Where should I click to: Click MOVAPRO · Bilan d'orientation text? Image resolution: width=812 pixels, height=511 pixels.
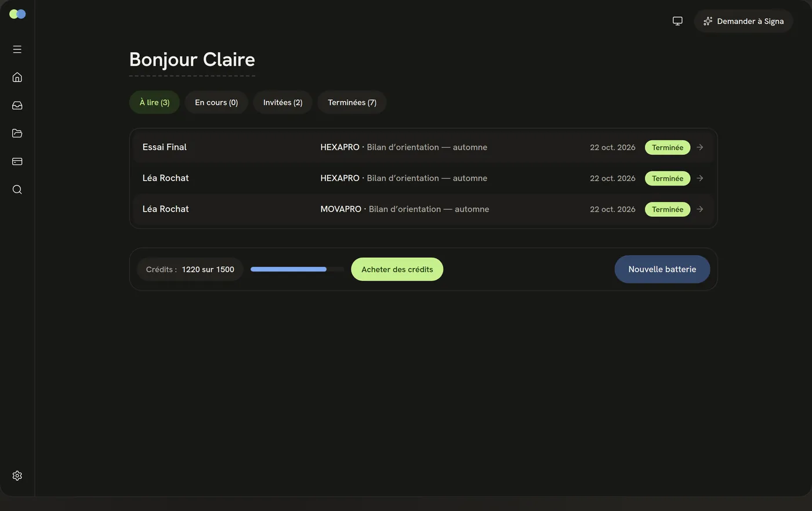[405, 209]
